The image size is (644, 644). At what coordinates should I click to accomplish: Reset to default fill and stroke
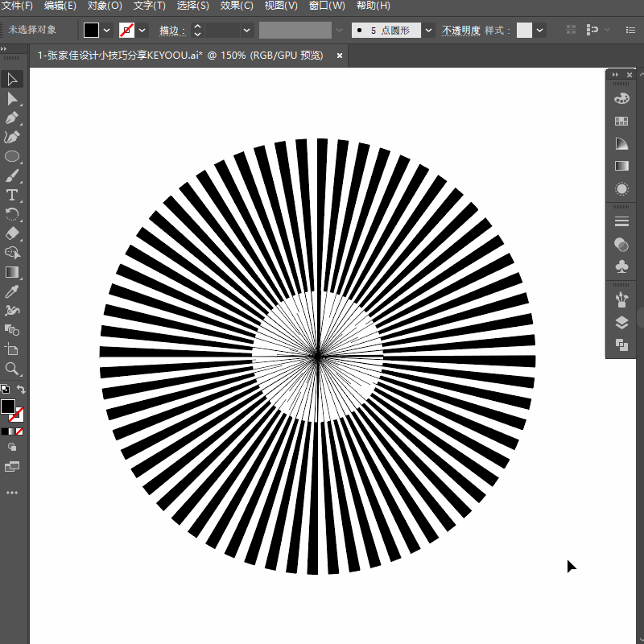click(x=5, y=388)
